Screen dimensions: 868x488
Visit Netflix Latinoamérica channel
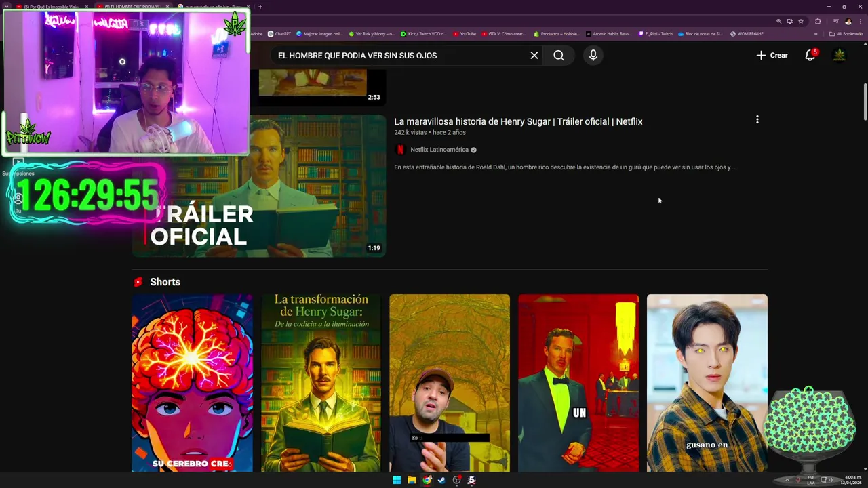[439, 150]
